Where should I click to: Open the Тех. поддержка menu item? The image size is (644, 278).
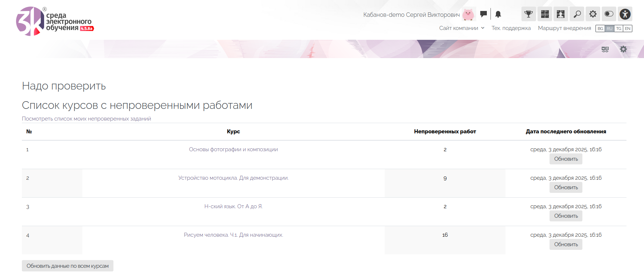(511, 28)
